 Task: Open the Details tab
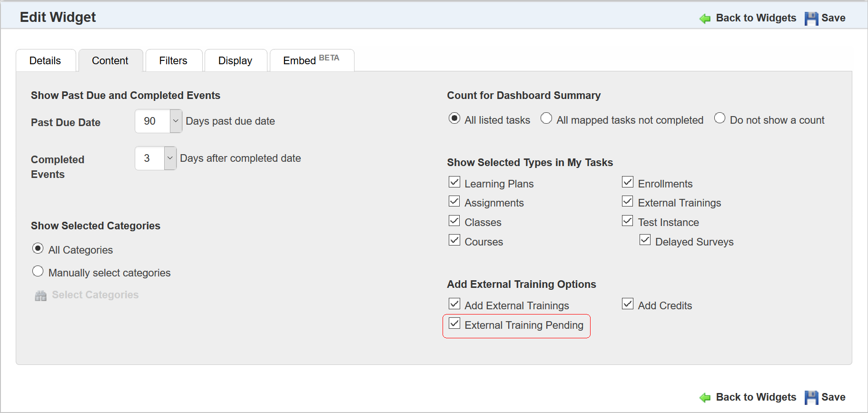45,61
